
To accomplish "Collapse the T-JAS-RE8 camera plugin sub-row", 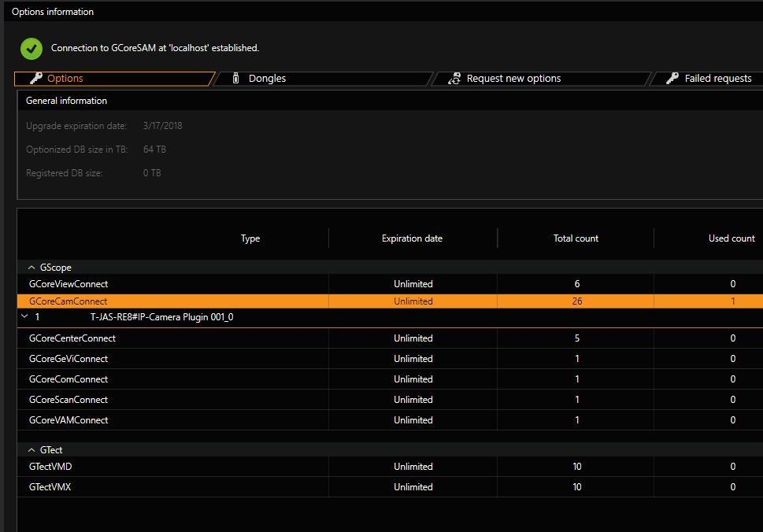I will click(x=25, y=316).
